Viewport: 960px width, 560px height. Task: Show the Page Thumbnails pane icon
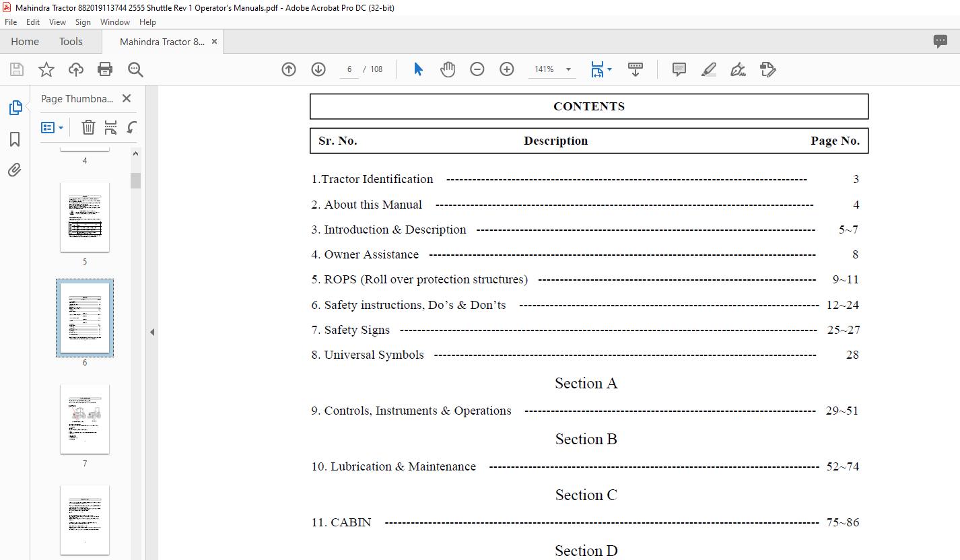[15, 108]
